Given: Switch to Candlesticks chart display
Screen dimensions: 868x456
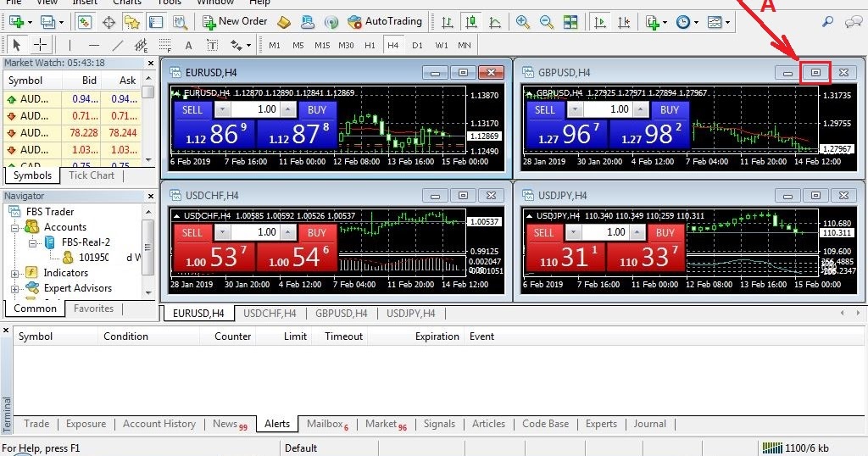Looking at the screenshot, I should click(471, 22).
